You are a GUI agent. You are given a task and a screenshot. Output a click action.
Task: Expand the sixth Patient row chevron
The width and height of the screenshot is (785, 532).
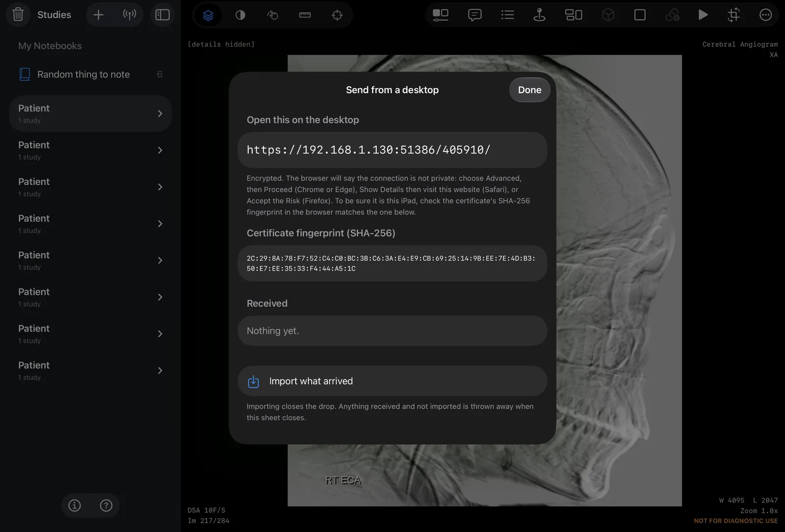pyautogui.click(x=160, y=298)
